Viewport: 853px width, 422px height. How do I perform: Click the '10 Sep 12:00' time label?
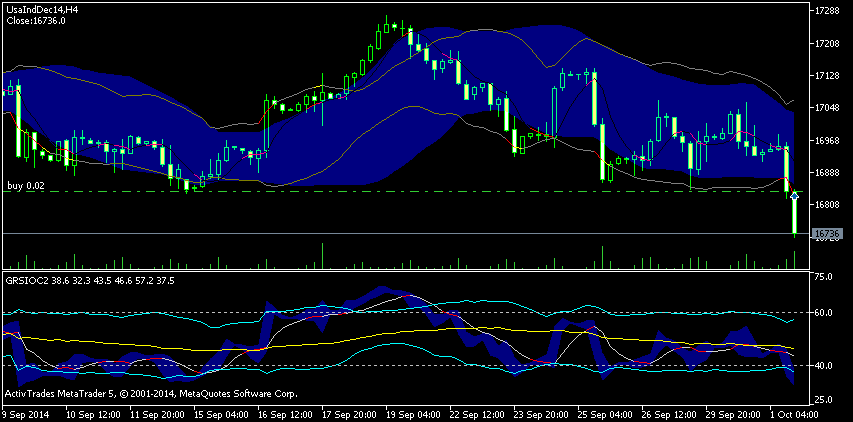pyautogui.click(x=92, y=414)
